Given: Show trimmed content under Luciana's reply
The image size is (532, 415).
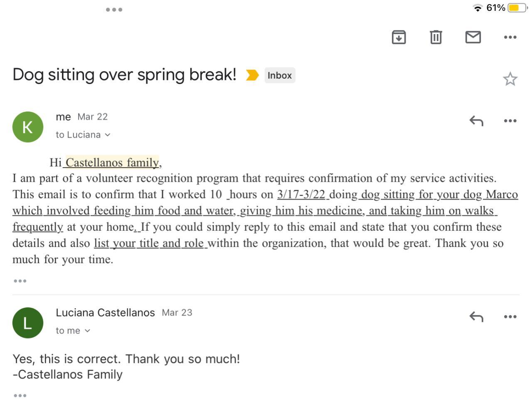Looking at the screenshot, I should click(20, 395).
